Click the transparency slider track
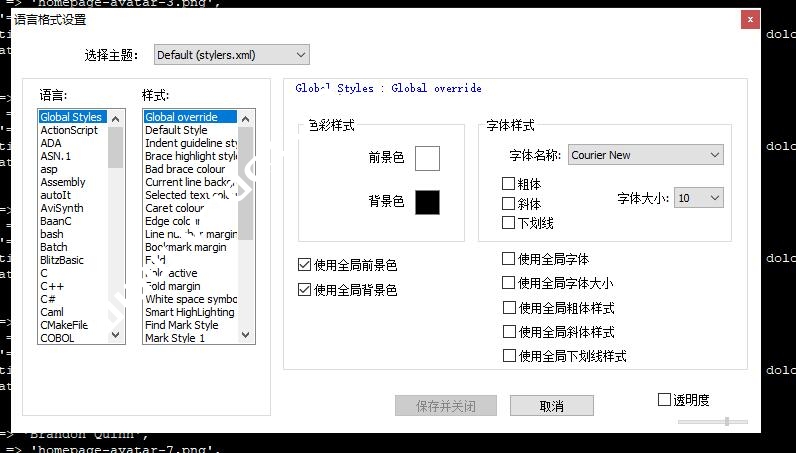This screenshot has height=453, width=796. [x=712, y=422]
